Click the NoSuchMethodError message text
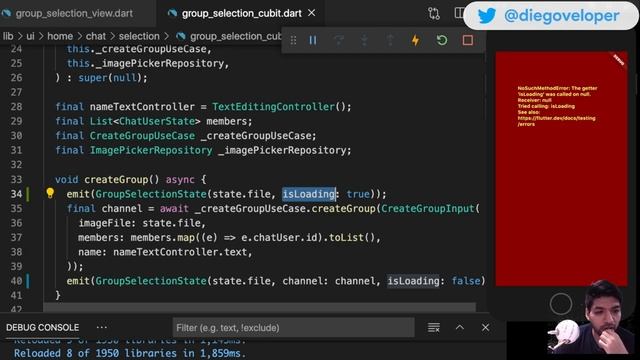 [x=557, y=91]
